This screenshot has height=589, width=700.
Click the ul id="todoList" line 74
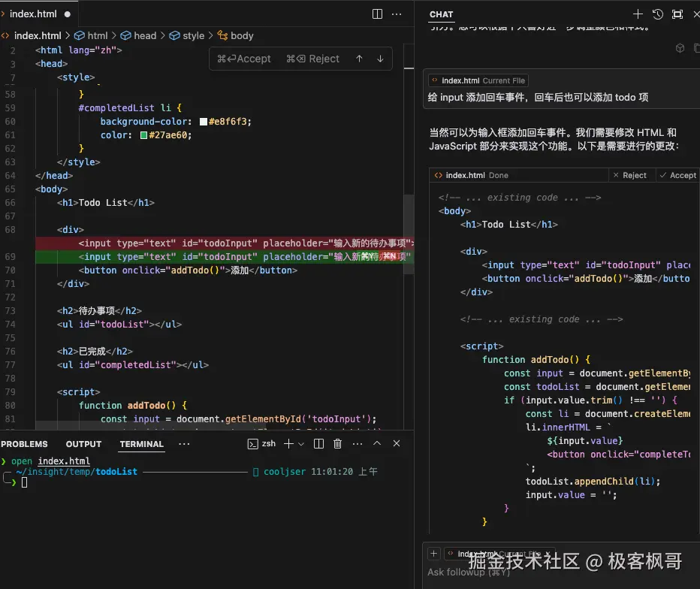[x=119, y=325]
